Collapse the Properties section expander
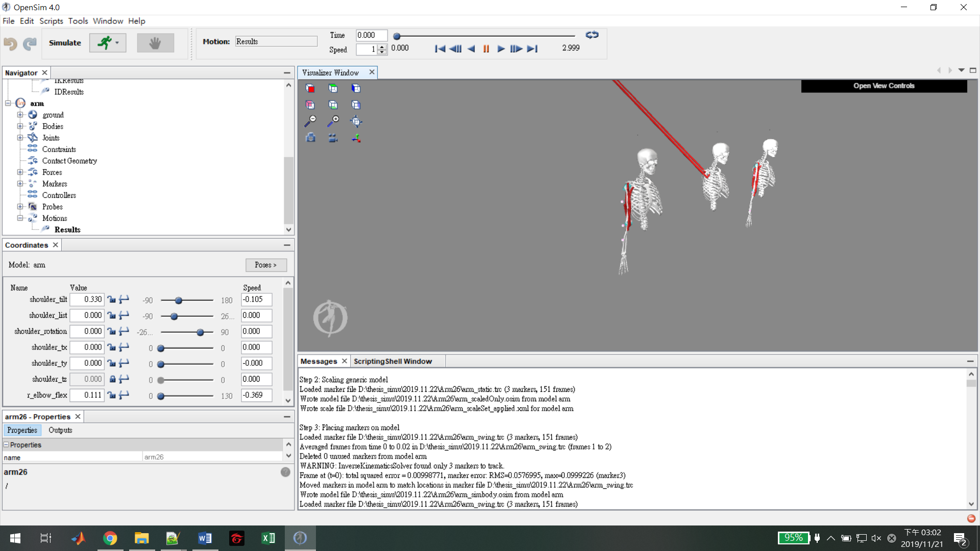 click(x=7, y=445)
